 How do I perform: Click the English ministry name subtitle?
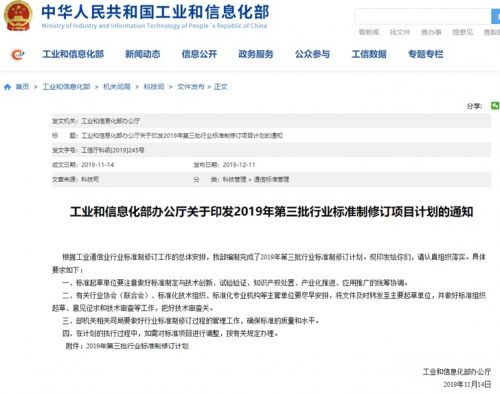click(x=154, y=26)
